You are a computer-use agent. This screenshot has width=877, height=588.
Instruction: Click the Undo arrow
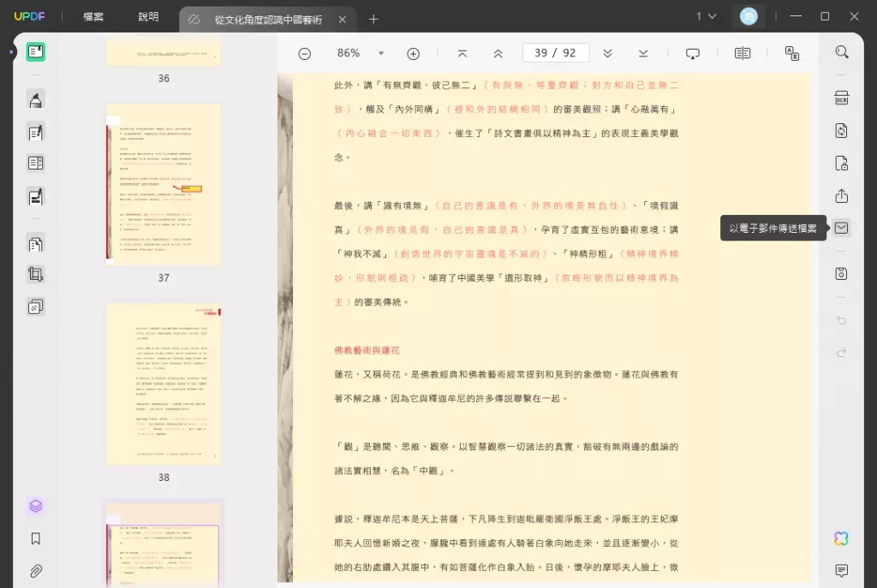pyautogui.click(x=842, y=320)
